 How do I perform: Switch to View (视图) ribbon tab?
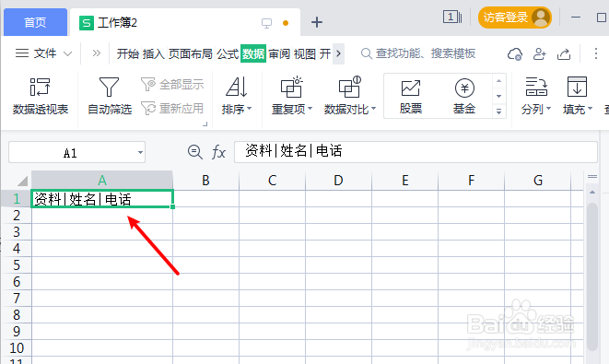[305, 53]
